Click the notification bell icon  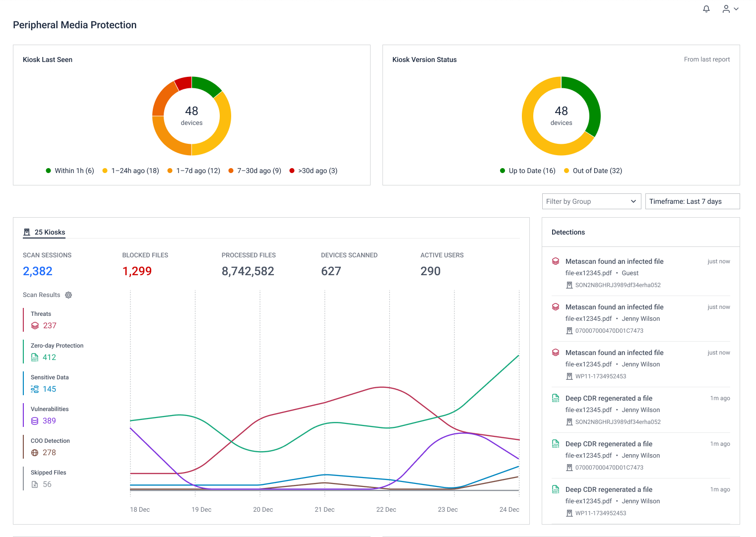coord(706,8)
